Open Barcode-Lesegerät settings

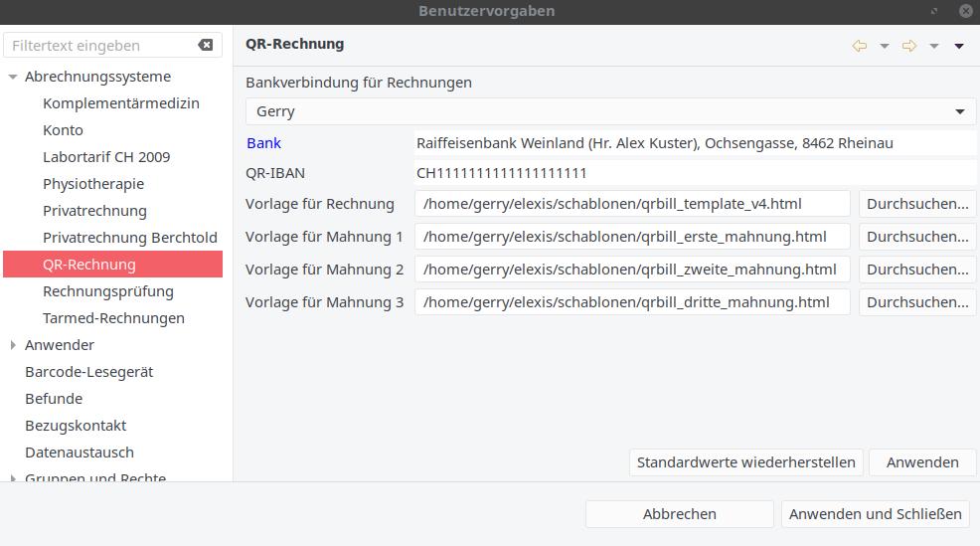pos(88,372)
